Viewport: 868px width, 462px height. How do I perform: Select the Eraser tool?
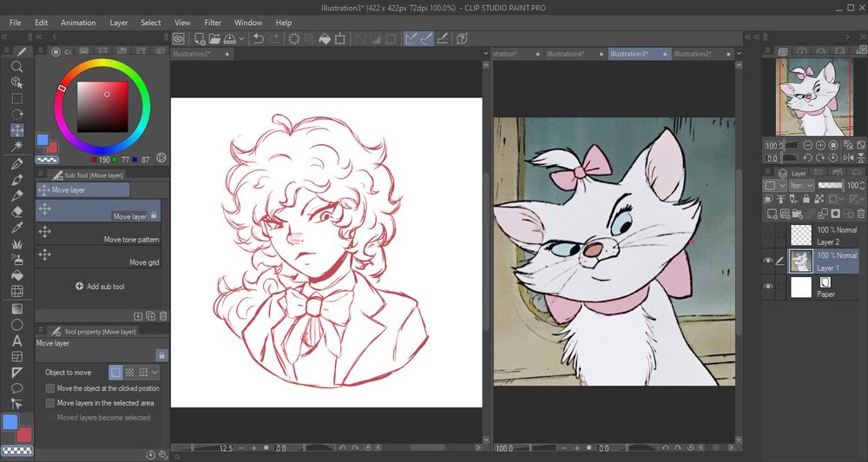[x=17, y=212]
